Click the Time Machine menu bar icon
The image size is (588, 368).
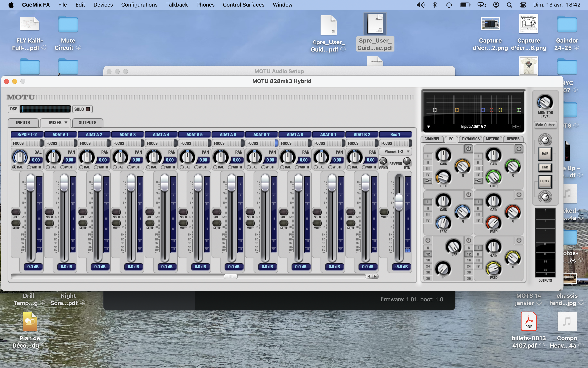449,5
